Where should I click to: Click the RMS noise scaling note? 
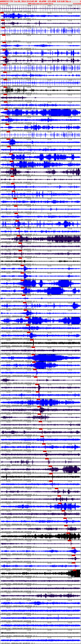(40, 4)
